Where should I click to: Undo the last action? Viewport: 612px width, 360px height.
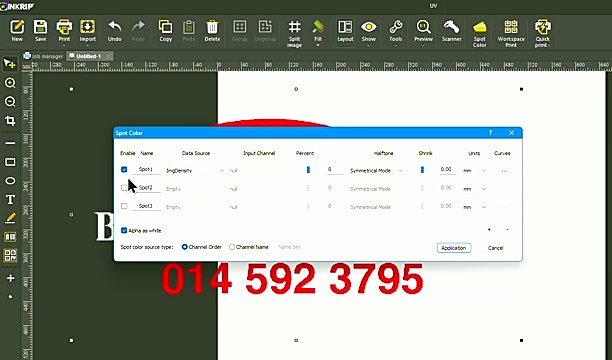tap(114, 30)
